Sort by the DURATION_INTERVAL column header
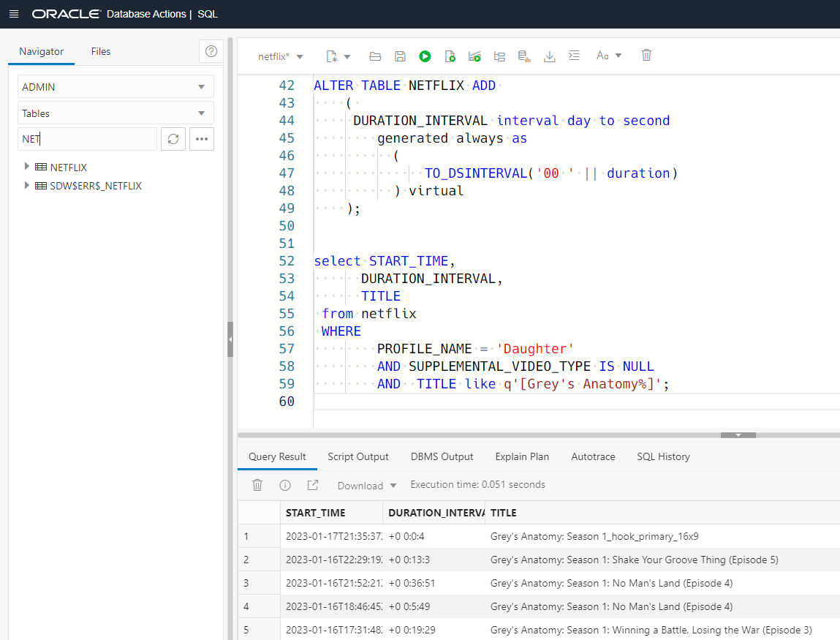The width and height of the screenshot is (840, 640). click(x=434, y=513)
